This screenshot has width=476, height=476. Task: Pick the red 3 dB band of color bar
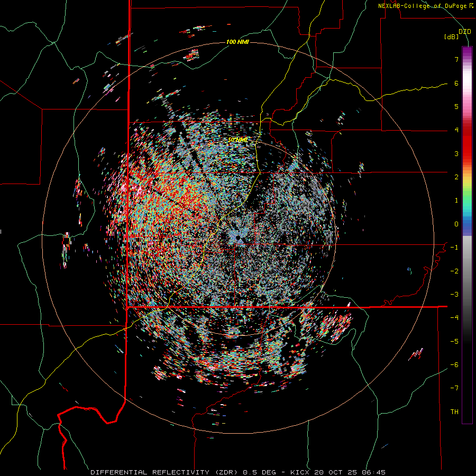tap(467, 153)
